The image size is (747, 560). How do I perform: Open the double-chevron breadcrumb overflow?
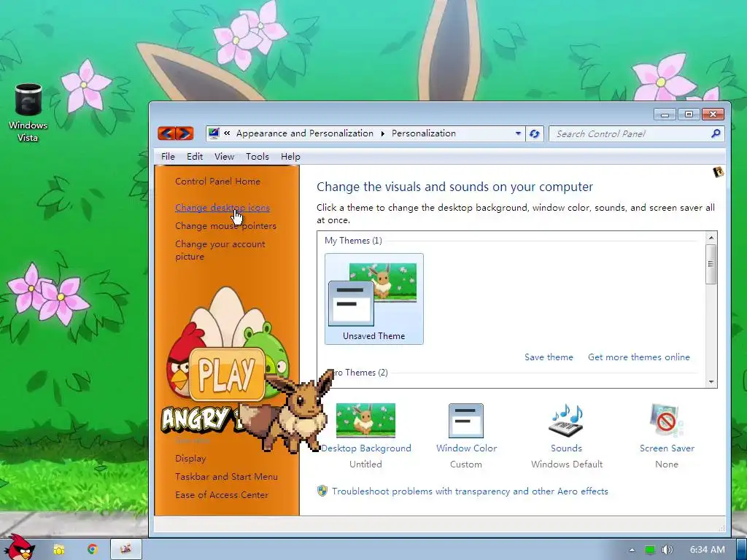pyautogui.click(x=227, y=133)
